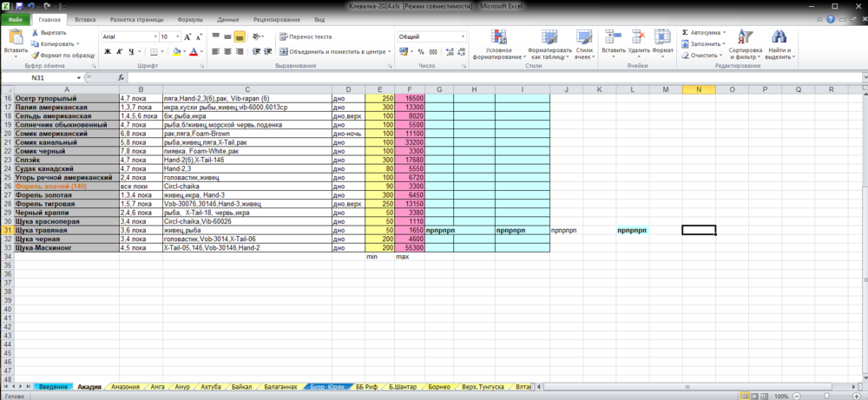This screenshot has height=400, width=868.
Task: Toggle italic formatting with the К button
Action: click(120, 51)
